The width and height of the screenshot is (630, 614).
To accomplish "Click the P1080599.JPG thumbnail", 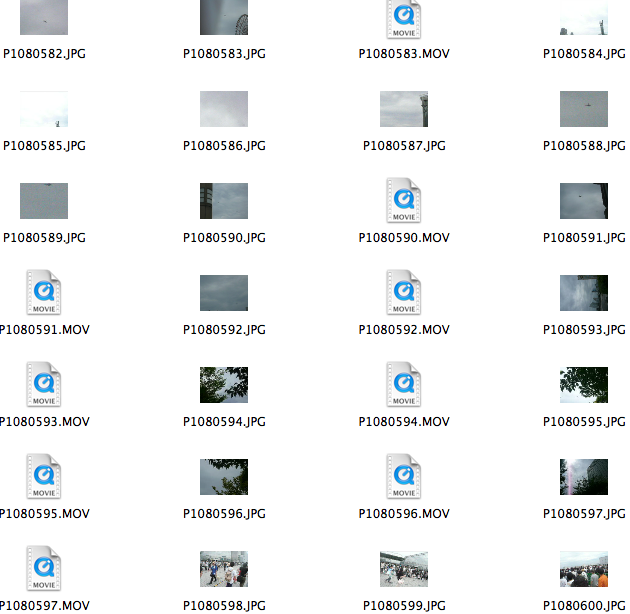I will click(404, 569).
